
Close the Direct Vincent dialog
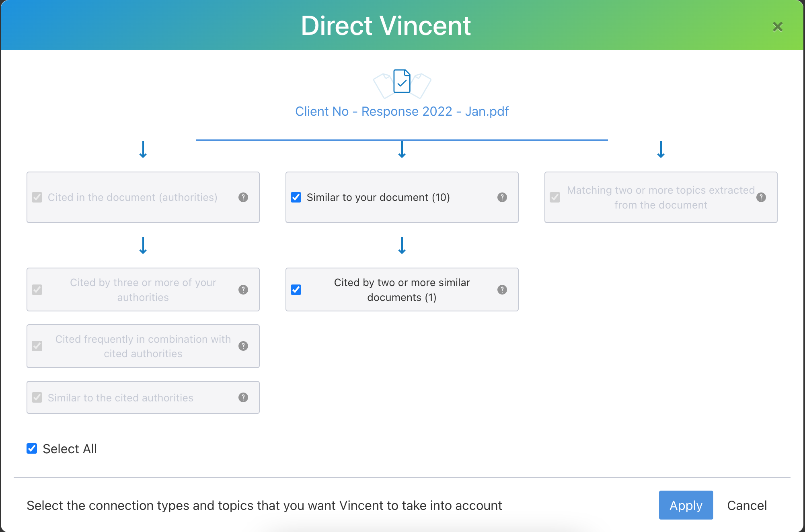pos(778,27)
